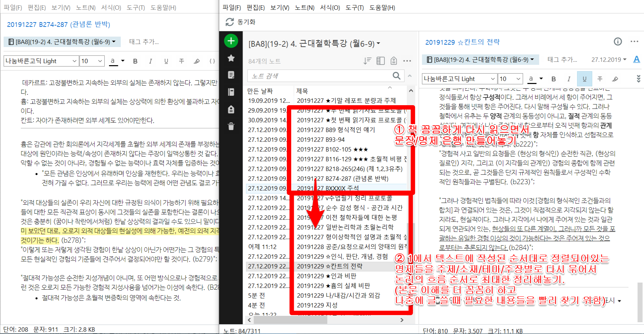The image size is (644, 334).
Task: Click notebook icon in left window notebook selector
Action: (11, 42)
